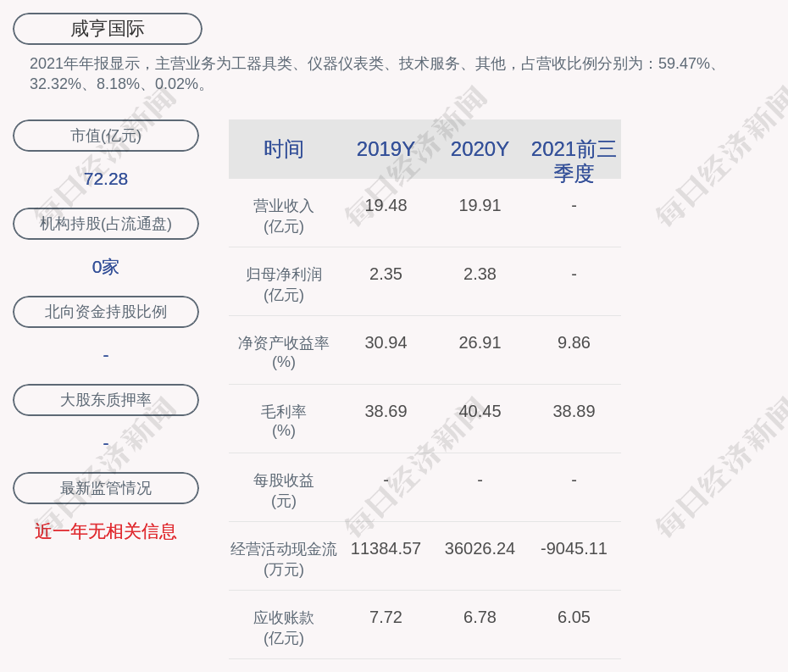Image resolution: width=788 pixels, height=672 pixels.
Task: Click the net profit value 2.38
Action: click(x=480, y=274)
